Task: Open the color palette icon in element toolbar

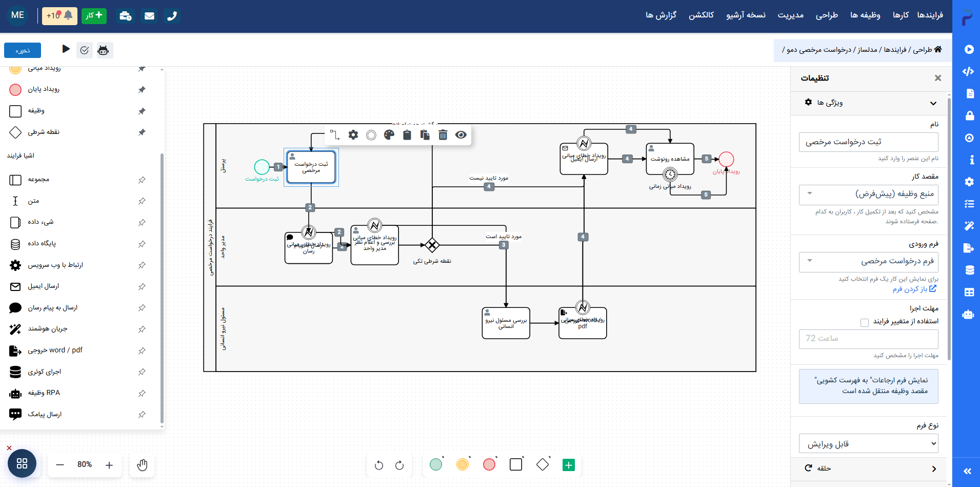Action: coord(389,135)
